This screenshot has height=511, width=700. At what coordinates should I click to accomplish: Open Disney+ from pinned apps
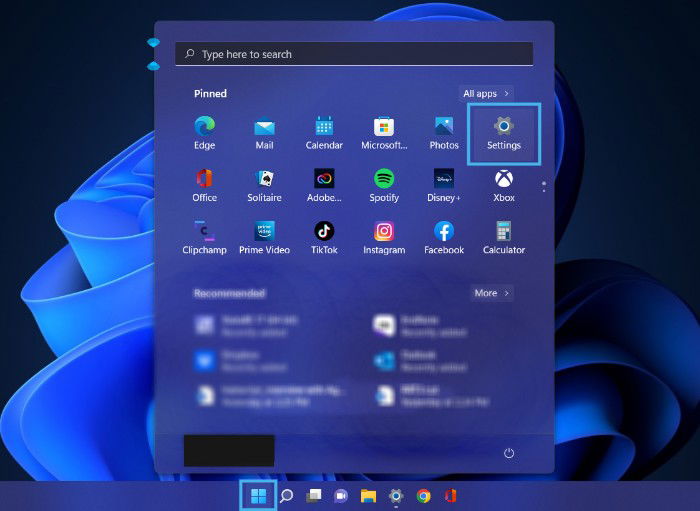click(x=444, y=186)
